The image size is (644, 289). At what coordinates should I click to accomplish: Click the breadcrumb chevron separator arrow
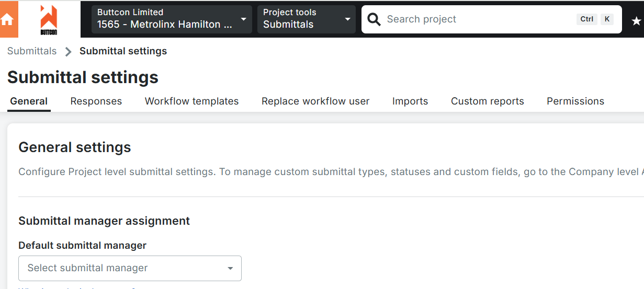(x=68, y=51)
